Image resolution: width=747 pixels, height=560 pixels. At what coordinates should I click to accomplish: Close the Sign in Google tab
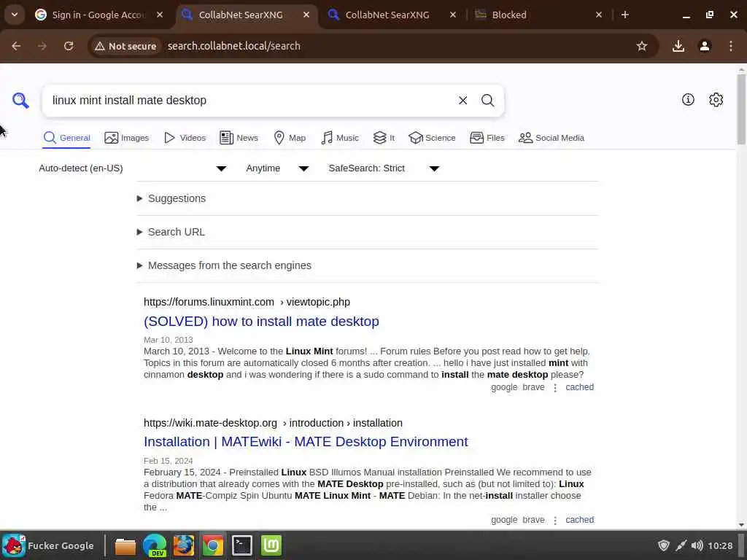pyautogui.click(x=160, y=15)
